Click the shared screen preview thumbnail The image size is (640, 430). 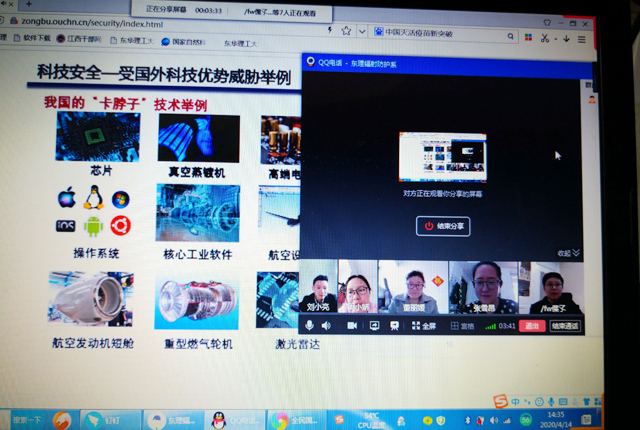coord(442,156)
